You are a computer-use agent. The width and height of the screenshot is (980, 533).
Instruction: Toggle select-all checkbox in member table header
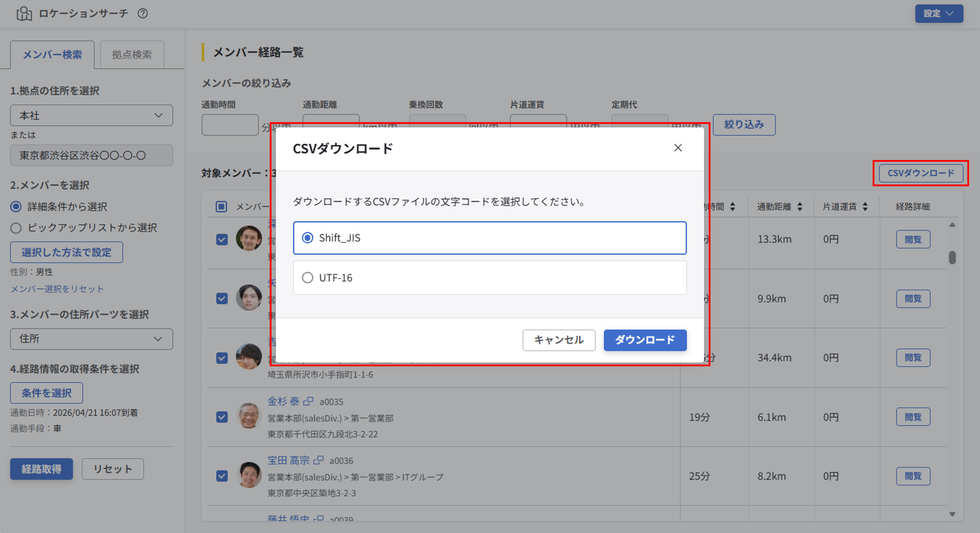(221, 207)
